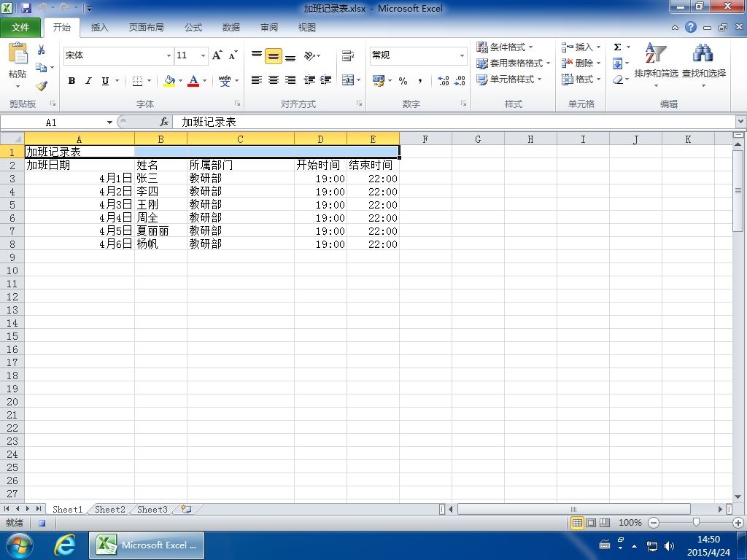
Task: Increase font size with the larger A icon
Action: 217,55
